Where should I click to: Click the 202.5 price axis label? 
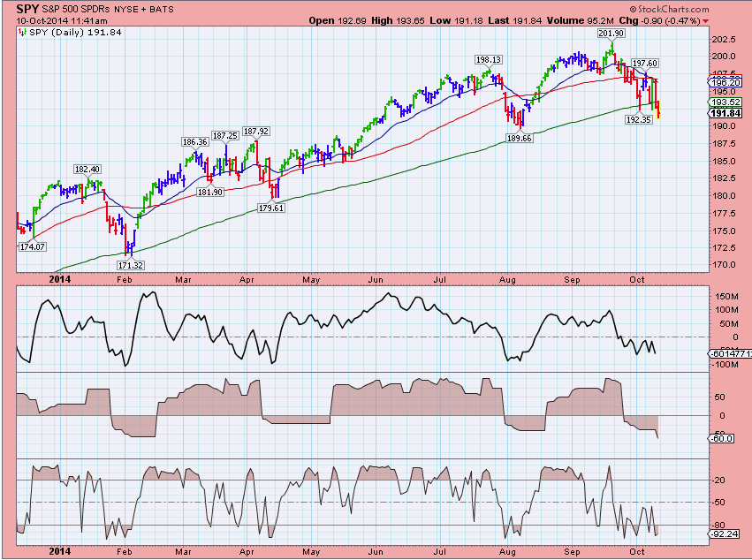[724, 40]
